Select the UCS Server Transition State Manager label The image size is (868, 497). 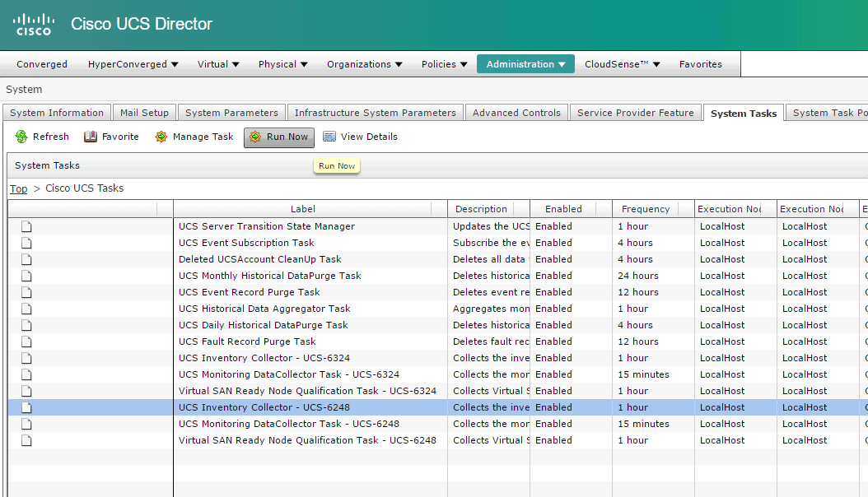point(267,226)
